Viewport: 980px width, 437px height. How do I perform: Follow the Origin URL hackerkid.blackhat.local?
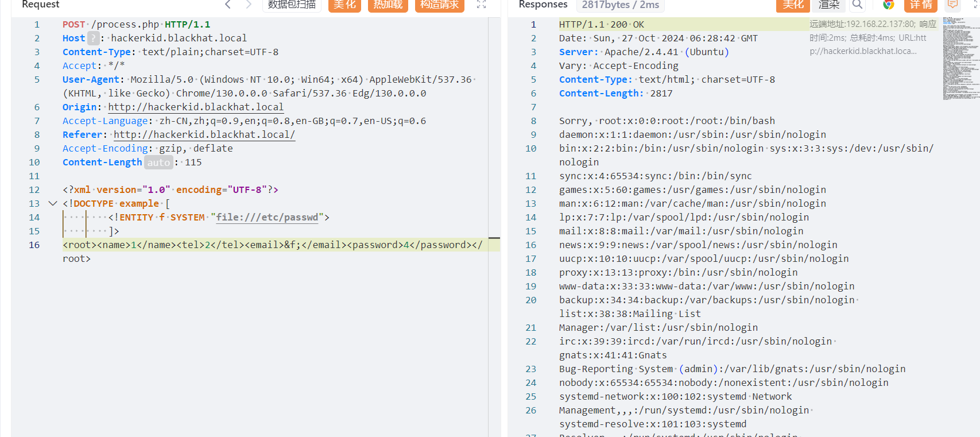(x=196, y=107)
